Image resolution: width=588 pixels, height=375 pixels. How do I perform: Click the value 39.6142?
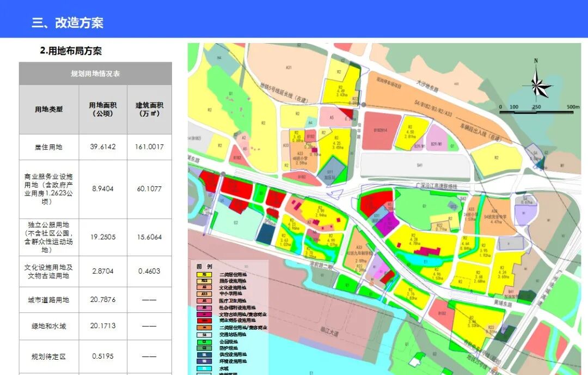103,147
